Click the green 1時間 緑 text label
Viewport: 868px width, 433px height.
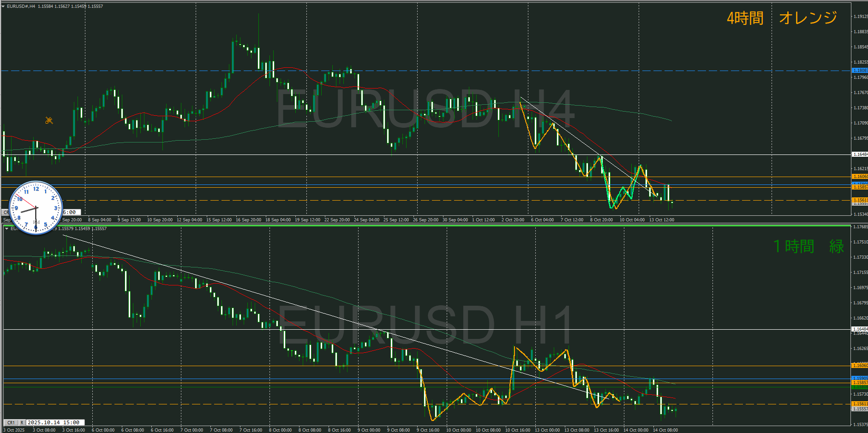pos(808,246)
